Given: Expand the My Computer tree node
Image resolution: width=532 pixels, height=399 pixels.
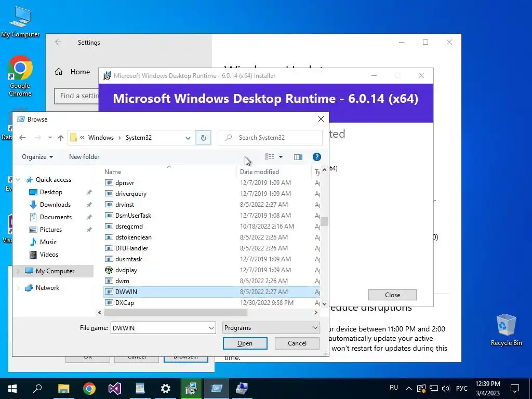Looking at the screenshot, I should [x=18, y=271].
